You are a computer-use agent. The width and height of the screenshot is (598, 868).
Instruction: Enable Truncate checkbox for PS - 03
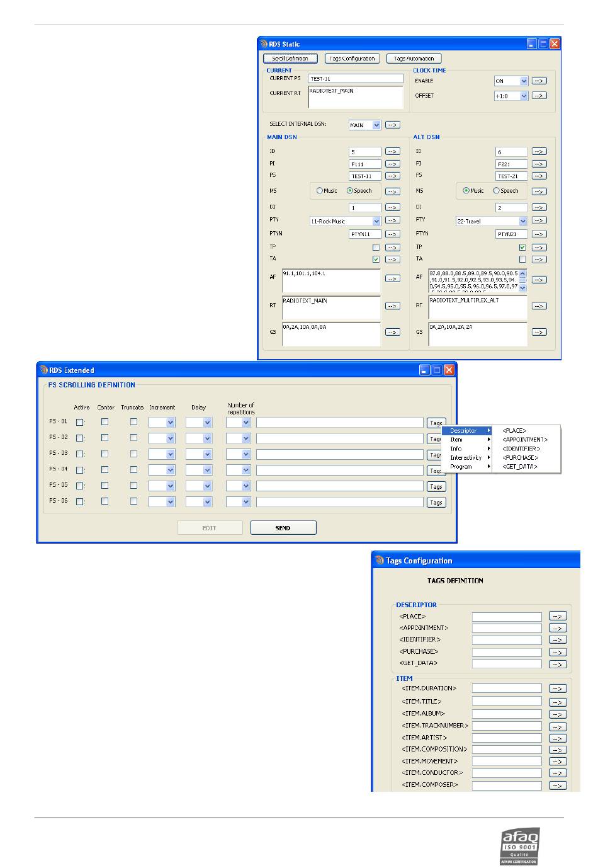[133, 454]
